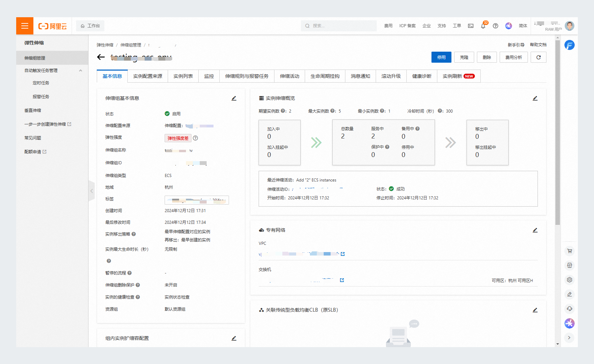Image resolution: width=594 pixels, height=364 pixels.
Task: Edit scaling group basic information
Action: pyautogui.click(x=234, y=98)
